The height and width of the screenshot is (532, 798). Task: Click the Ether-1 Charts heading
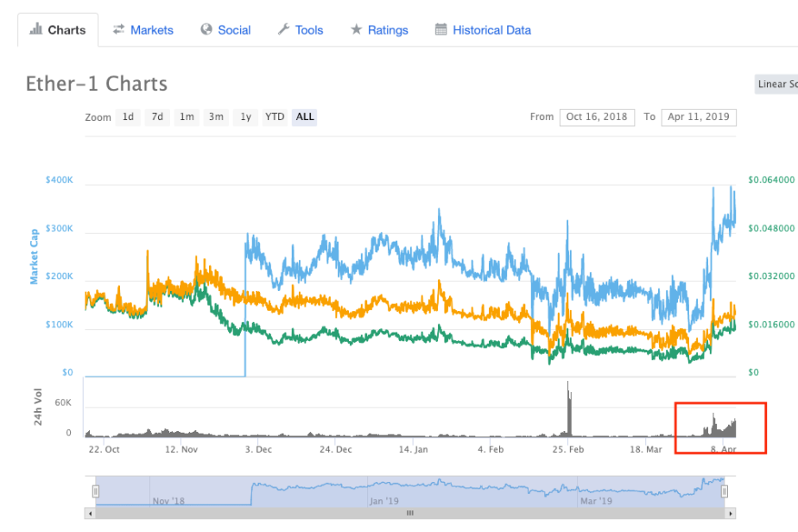point(97,84)
